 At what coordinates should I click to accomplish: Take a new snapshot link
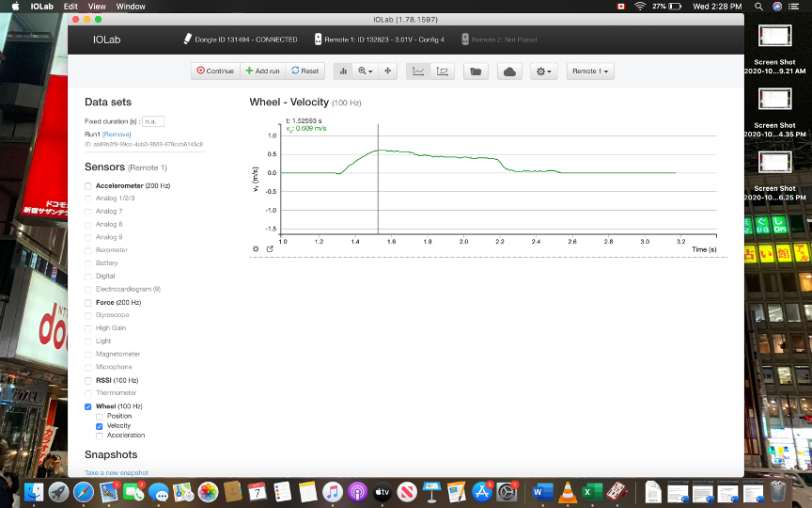click(x=117, y=473)
